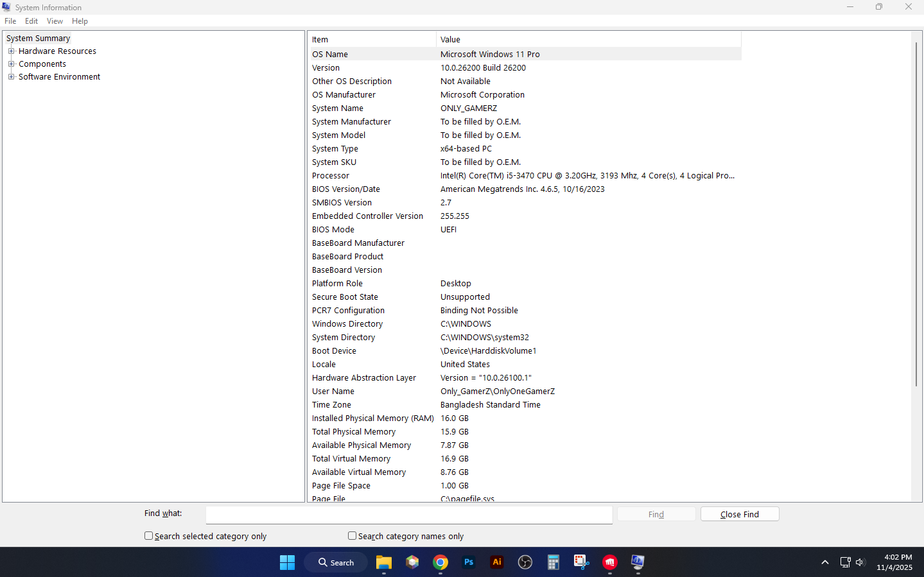Open File Explorer from the taskbar

384,562
